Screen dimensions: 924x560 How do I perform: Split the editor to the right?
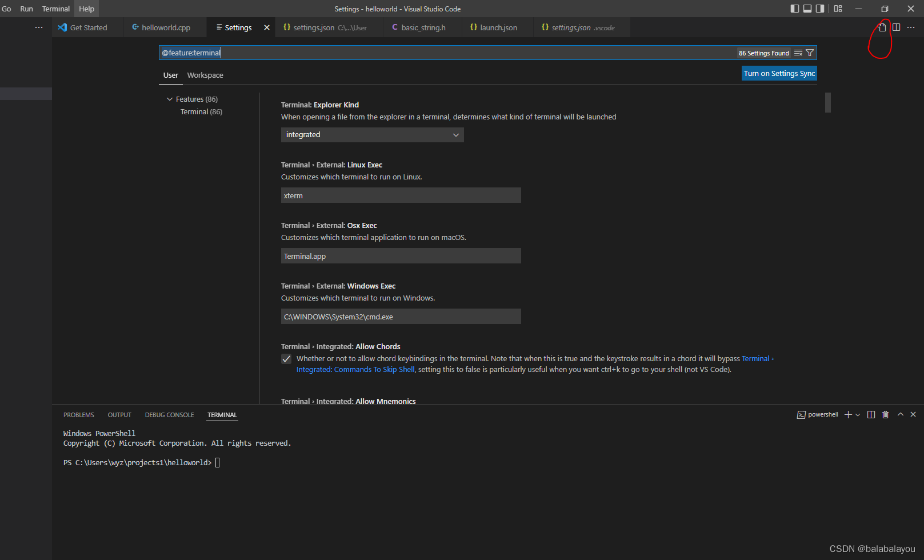897,27
